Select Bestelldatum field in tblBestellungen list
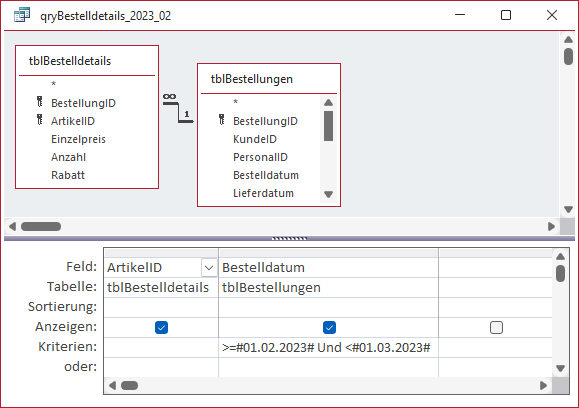Screen dimensions: 579x408 (266, 175)
